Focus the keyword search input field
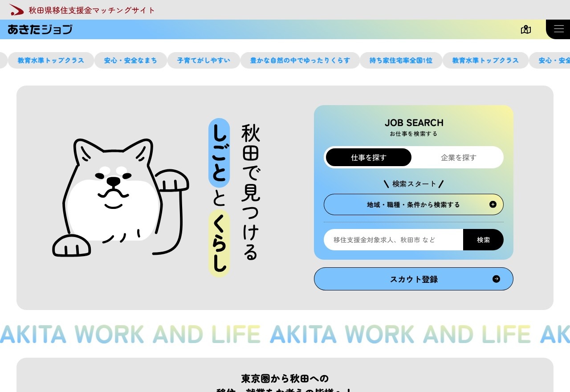The height and width of the screenshot is (392, 570). (393, 240)
